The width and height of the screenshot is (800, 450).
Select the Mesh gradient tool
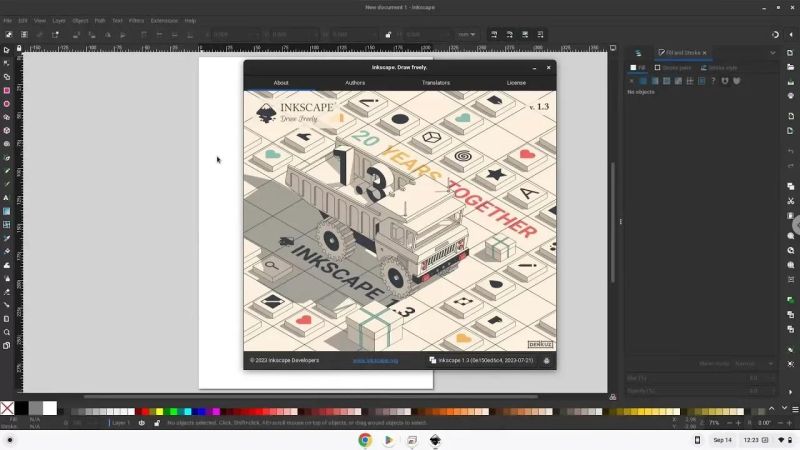[7, 224]
